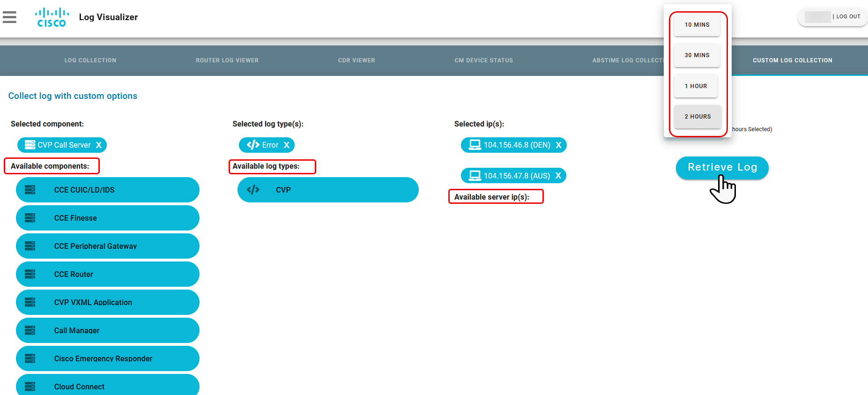This screenshot has height=395, width=868.
Task: Click 'Selected component:' label
Action: (x=47, y=124)
